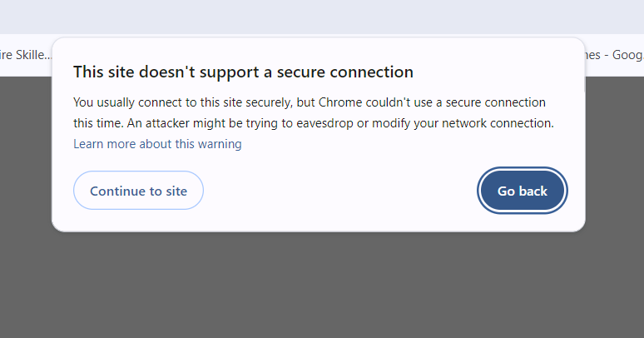Click the empty browser strip above the bookmarks
644x338 pixels.
321,17
